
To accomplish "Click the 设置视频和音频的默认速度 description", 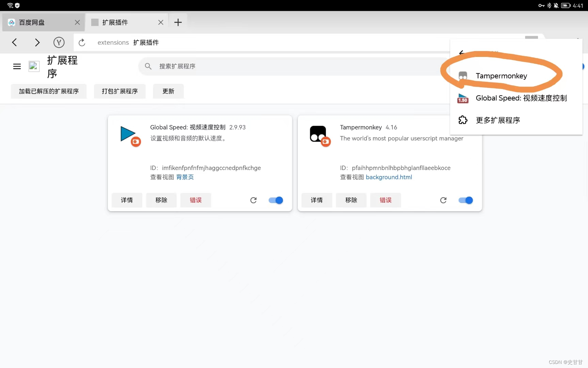I will click(x=189, y=138).
